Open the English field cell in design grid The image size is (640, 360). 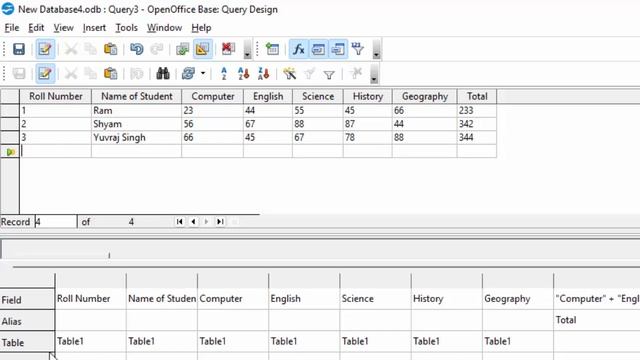304,299
